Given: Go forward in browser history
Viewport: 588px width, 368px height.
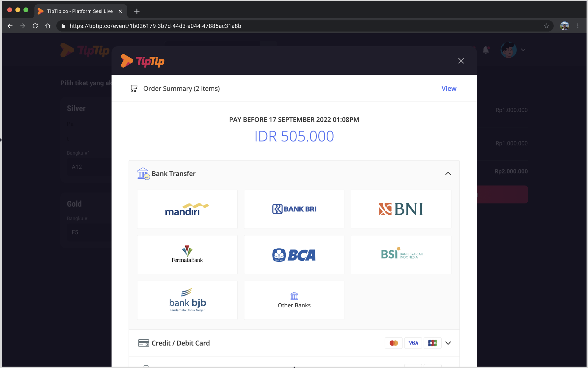Looking at the screenshot, I should click(22, 26).
